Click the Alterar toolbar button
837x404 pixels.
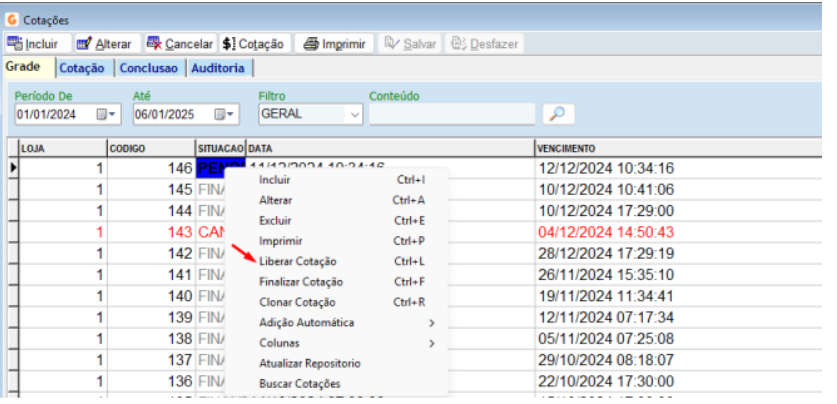[107, 44]
